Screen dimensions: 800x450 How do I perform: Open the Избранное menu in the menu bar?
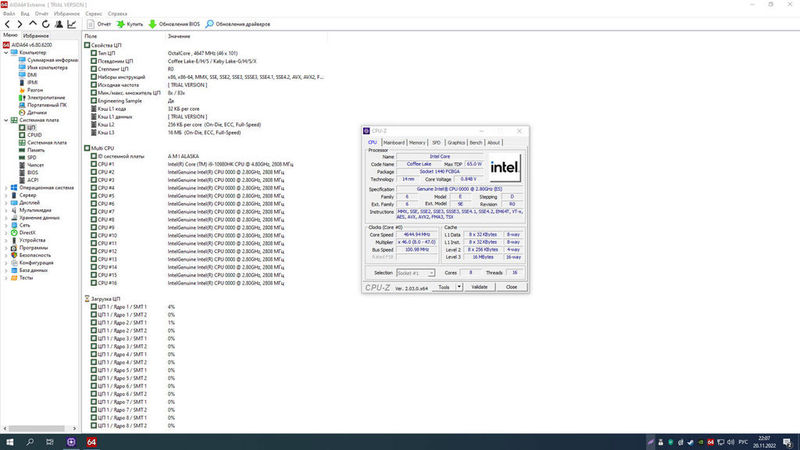pyautogui.click(x=67, y=14)
